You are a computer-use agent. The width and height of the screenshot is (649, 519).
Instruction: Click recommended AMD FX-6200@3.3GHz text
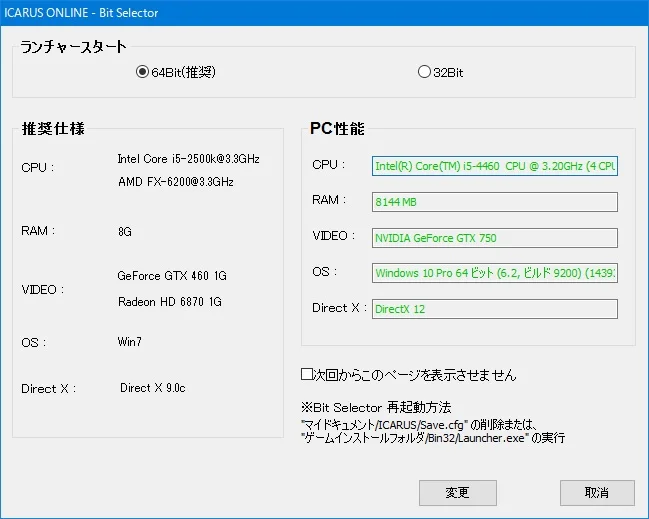176,182
